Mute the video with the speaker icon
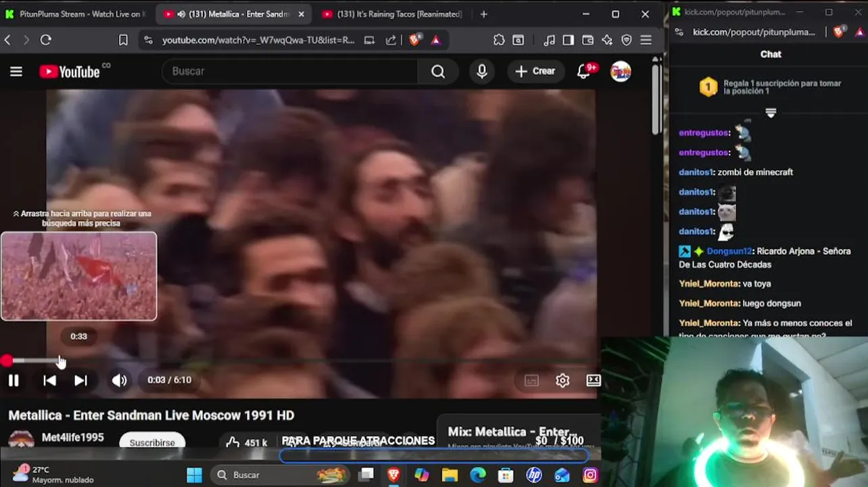Image resolution: width=868 pixels, height=487 pixels. coord(119,380)
